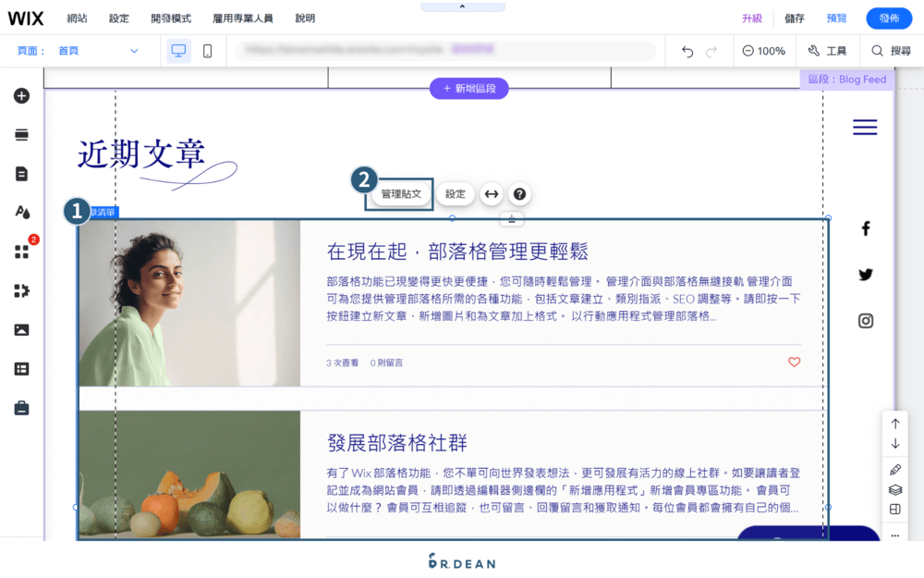Open the Site Design panel
This screenshot has height=578, width=924.
click(21, 211)
